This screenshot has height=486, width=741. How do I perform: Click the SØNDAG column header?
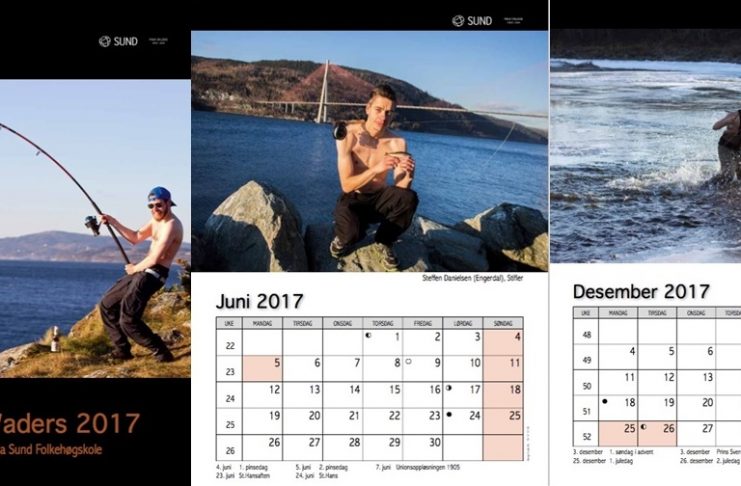[503, 323]
